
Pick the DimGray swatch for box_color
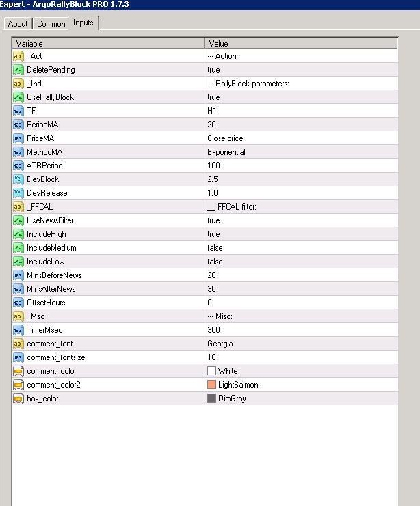tap(211, 399)
